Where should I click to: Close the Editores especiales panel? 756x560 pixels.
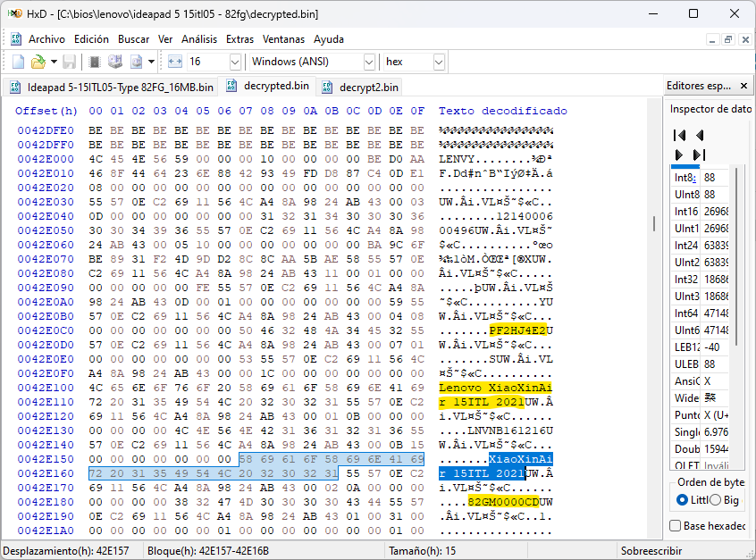[x=744, y=86]
